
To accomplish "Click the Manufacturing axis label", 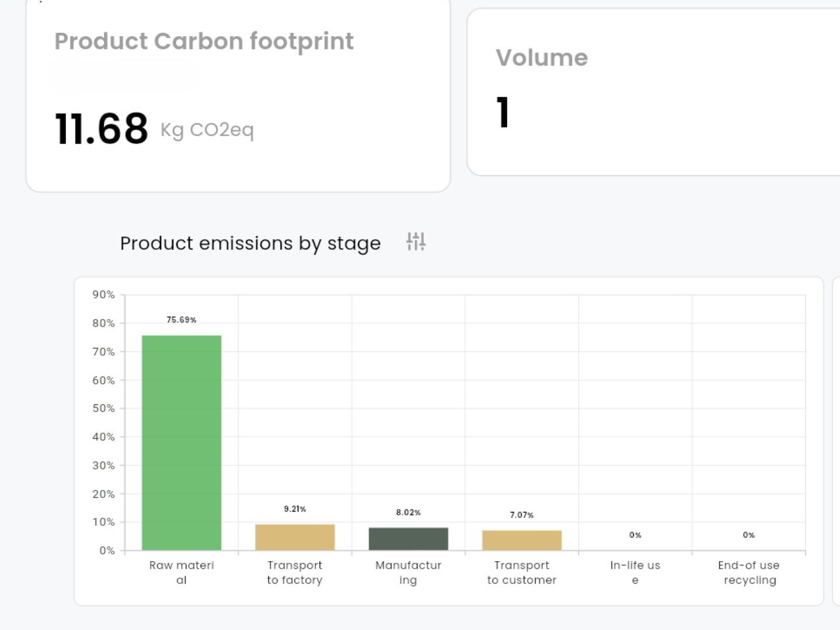I will (408, 572).
